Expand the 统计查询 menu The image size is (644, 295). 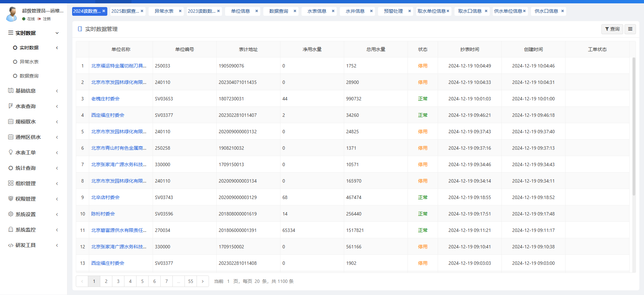[57, 168]
